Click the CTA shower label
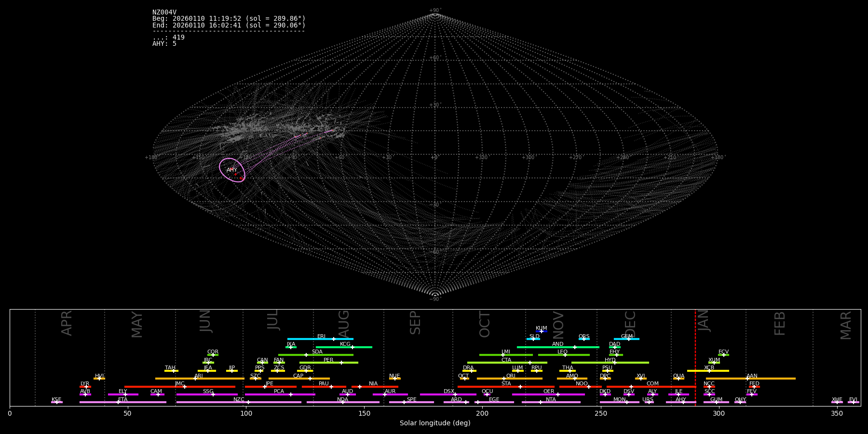 [506, 360]
